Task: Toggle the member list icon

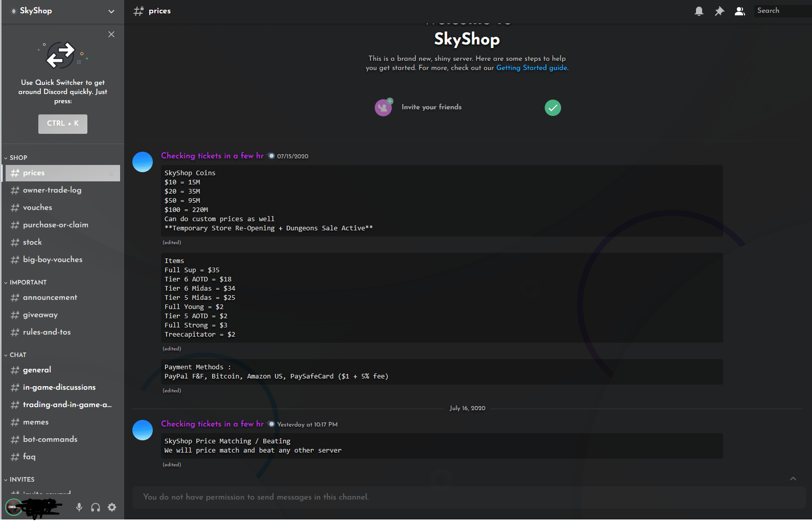Action: pos(739,11)
